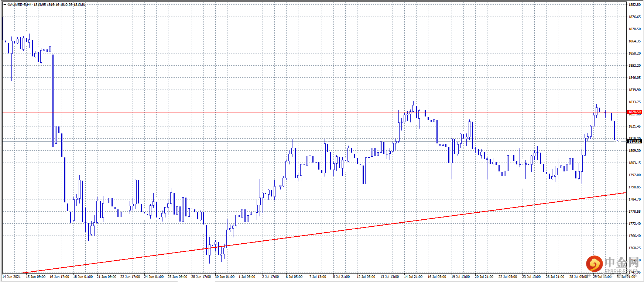Click the 15 Jun 09:00 time label
644x282 pixels.
coord(36,277)
